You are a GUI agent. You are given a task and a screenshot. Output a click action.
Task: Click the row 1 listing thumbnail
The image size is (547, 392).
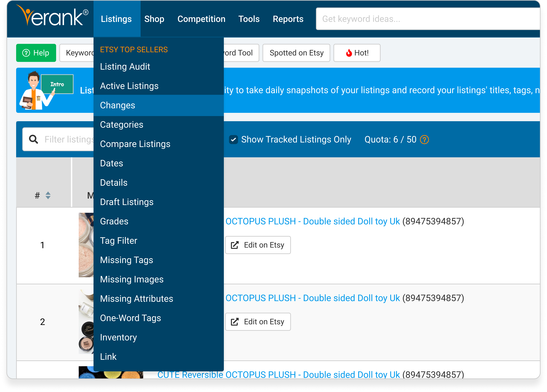[86, 245]
